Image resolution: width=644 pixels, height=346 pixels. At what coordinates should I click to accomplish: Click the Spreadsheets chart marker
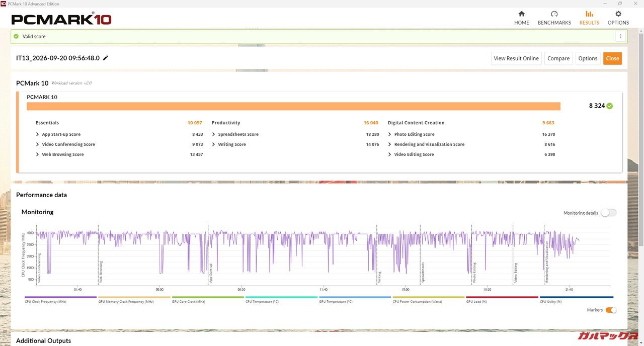423,273
